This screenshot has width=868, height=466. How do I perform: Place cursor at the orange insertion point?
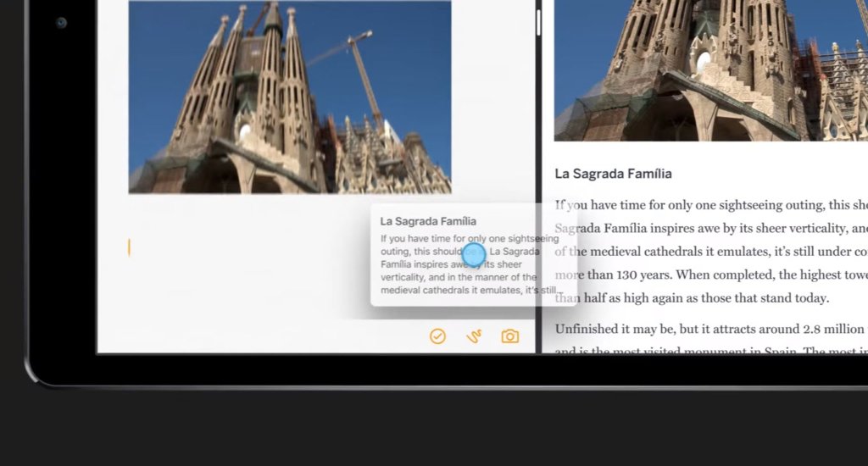pos(129,247)
